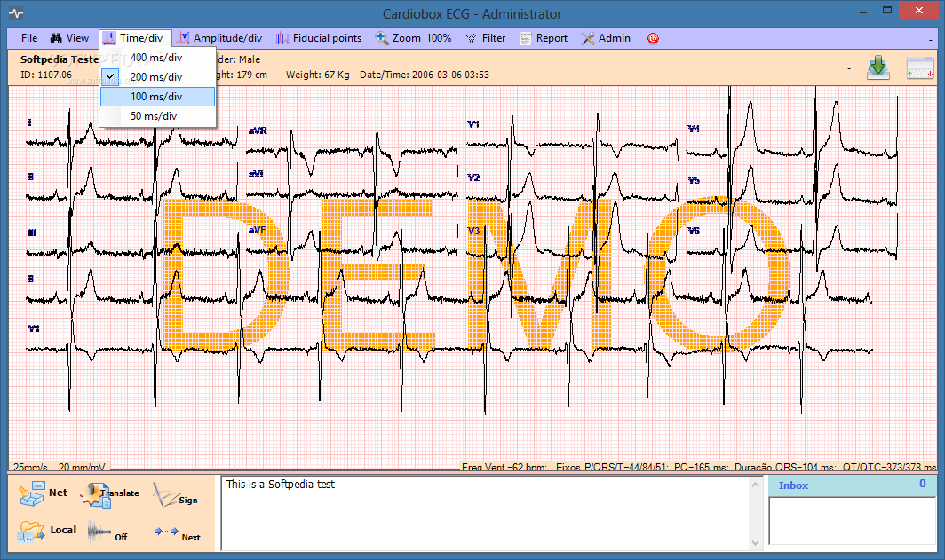Screen dimensions: 945x560
Task: Click the Zoom magnifier icon
Action: click(382, 38)
